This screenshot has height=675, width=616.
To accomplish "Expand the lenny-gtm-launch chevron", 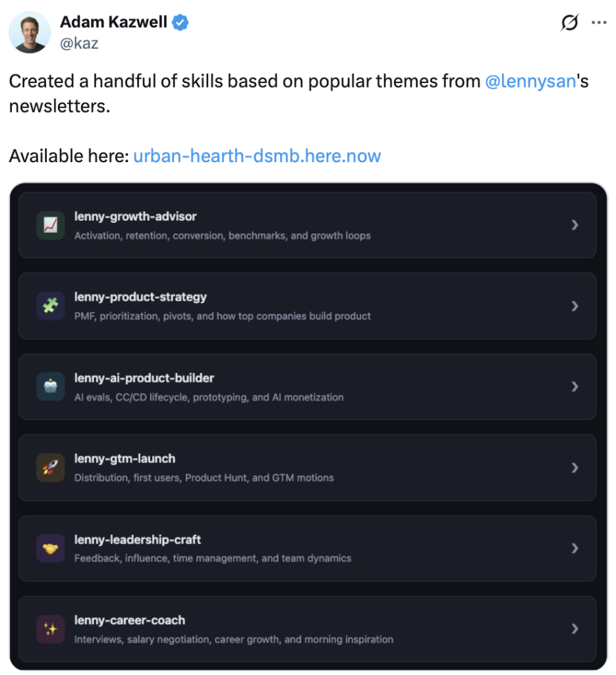I will tap(574, 467).
